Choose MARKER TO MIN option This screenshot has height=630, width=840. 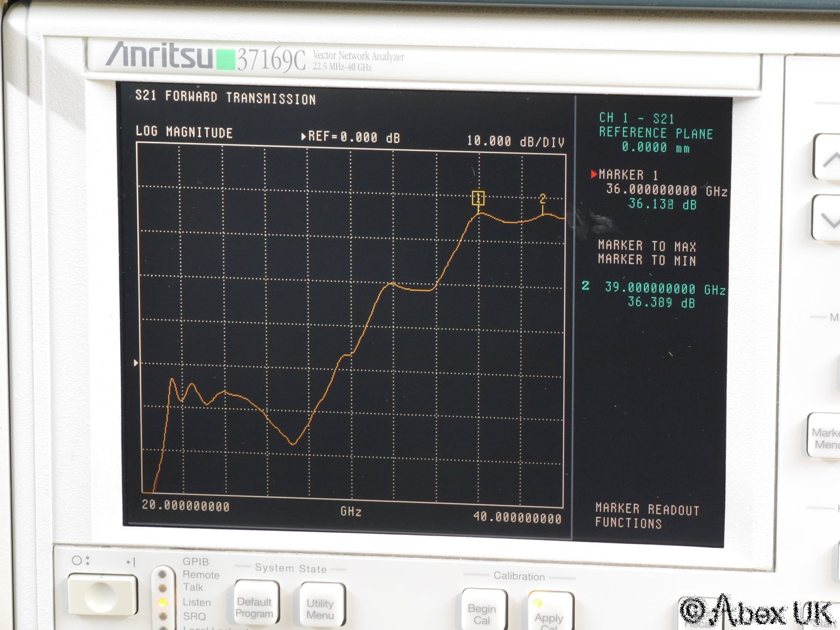646,260
